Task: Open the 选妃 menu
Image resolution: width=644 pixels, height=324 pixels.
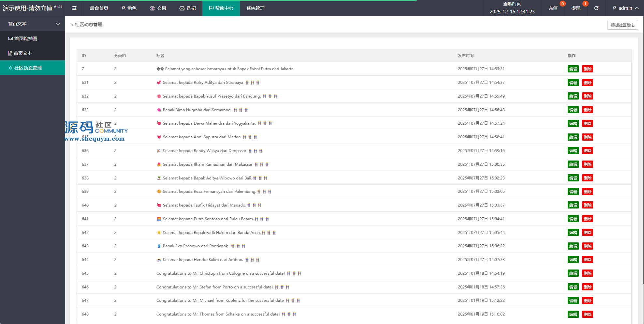Action: (187, 8)
